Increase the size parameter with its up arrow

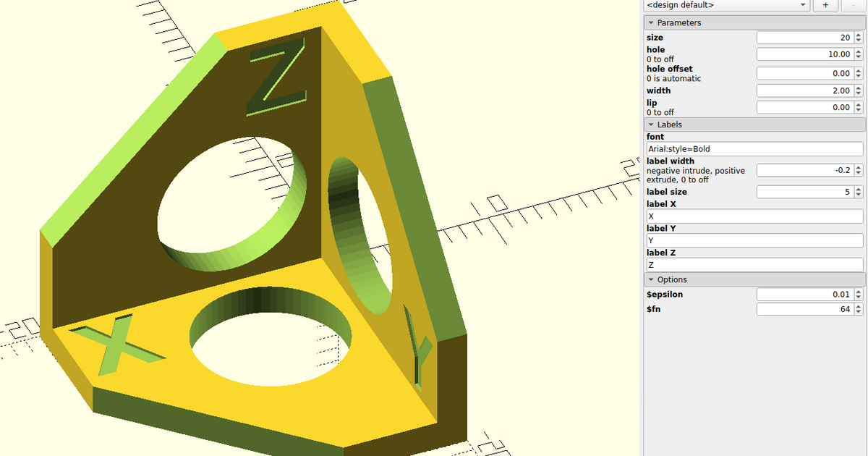click(858, 35)
